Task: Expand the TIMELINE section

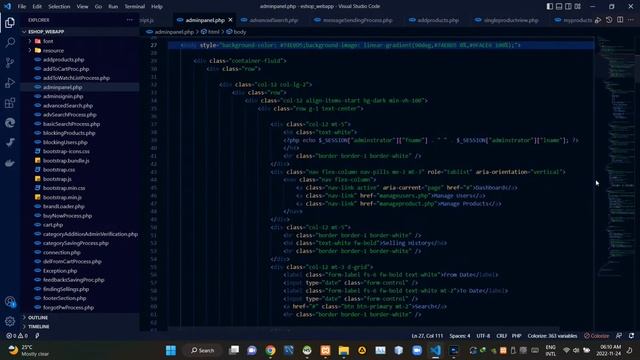Action: coord(80,327)
